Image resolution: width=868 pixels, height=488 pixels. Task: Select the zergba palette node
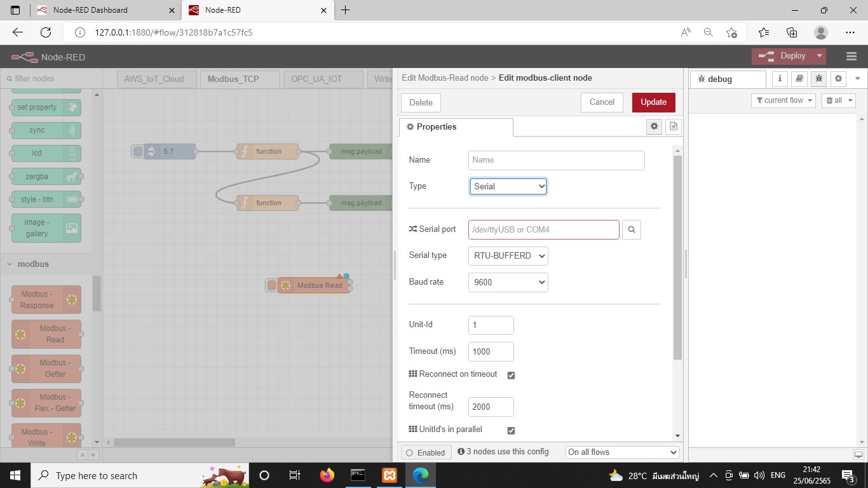[x=46, y=177]
